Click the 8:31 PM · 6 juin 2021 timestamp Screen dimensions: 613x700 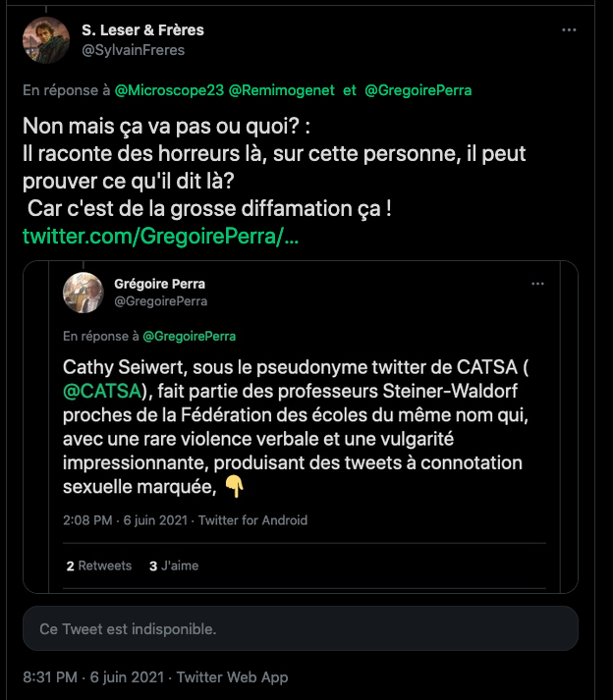point(94,677)
